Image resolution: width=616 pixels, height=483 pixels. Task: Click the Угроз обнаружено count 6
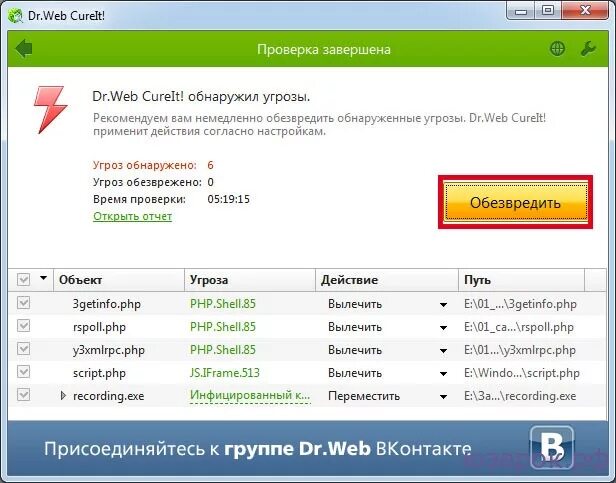click(211, 165)
